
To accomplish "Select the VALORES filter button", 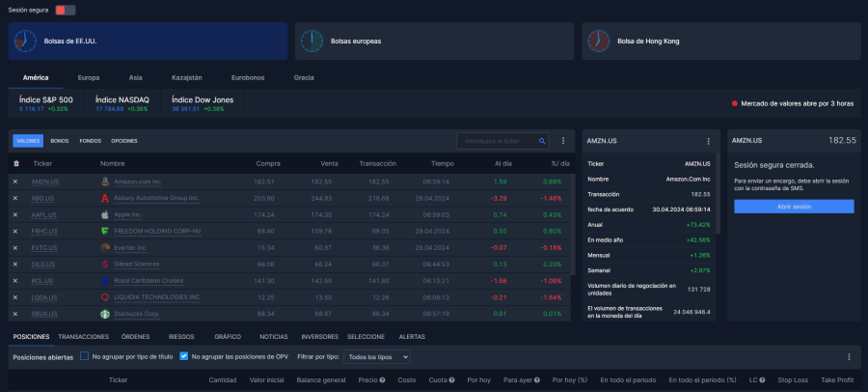I will pos(28,141).
